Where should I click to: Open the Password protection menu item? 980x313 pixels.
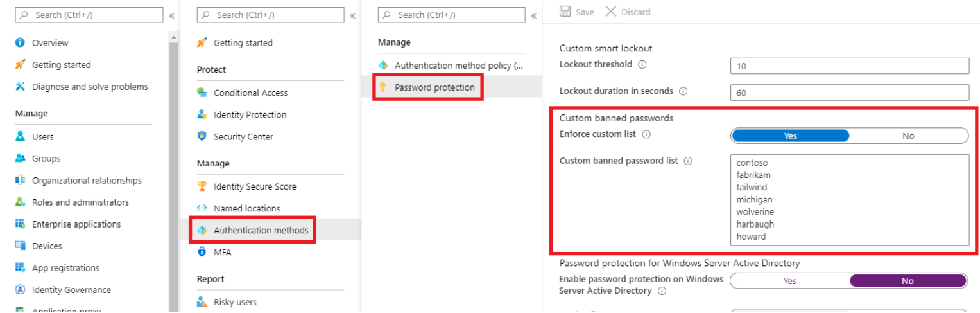tap(434, 87)
